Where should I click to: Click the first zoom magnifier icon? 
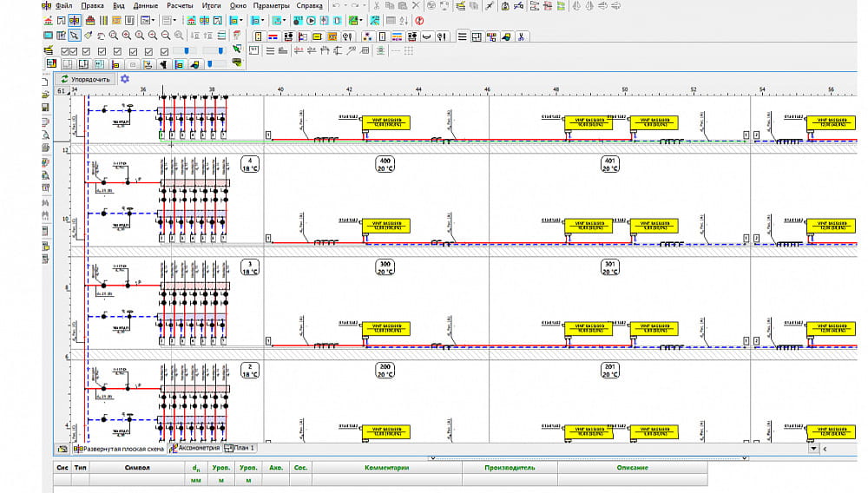tap(114, 36)
